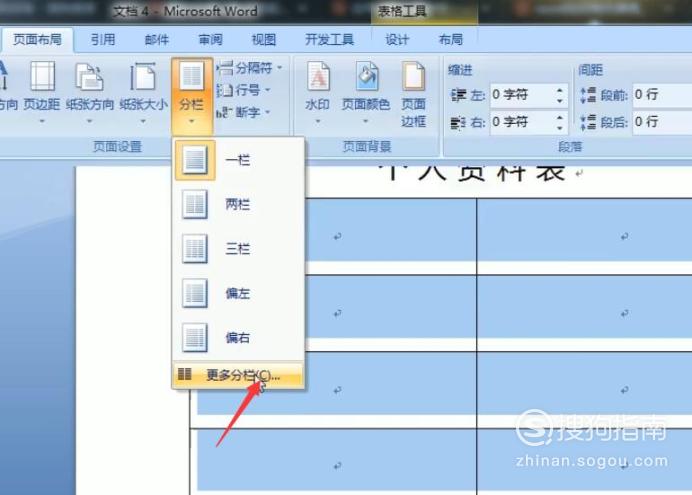Open the 纸张方向 orientation button
Screen dimensions: 692x495
click(90, 92)
